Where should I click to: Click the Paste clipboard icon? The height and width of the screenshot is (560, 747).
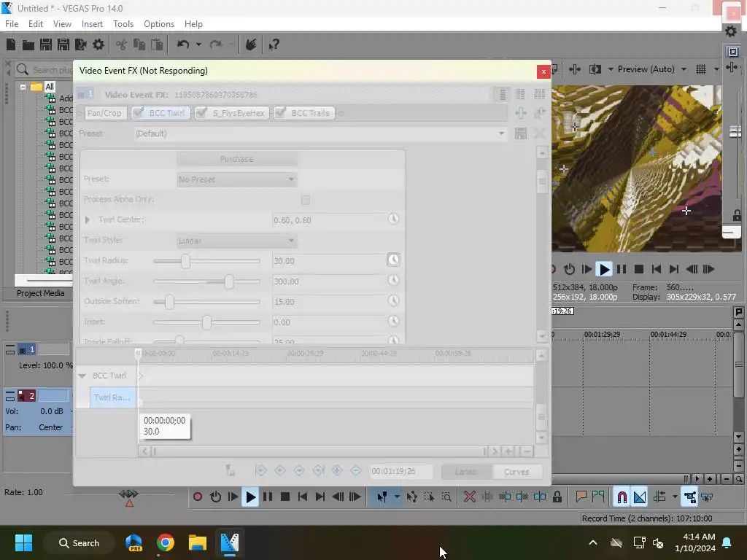pos(157,44)
